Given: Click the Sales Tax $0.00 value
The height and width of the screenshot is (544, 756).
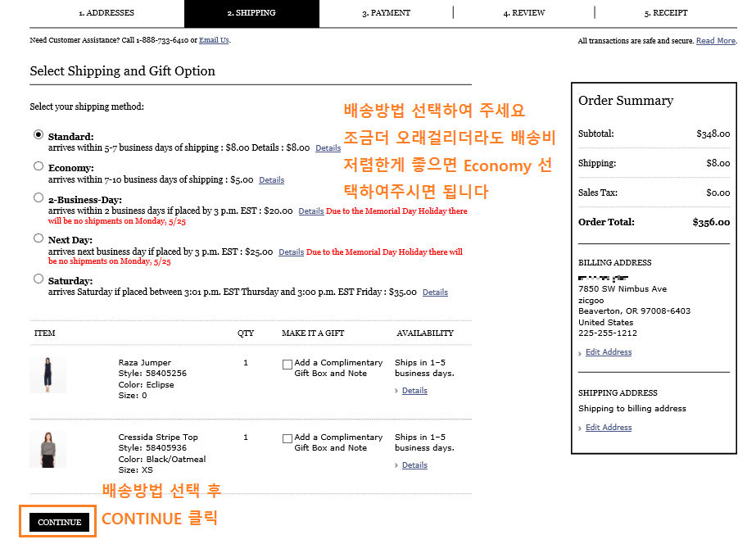Looking at the screenshot, I should (x=718, y=193).
